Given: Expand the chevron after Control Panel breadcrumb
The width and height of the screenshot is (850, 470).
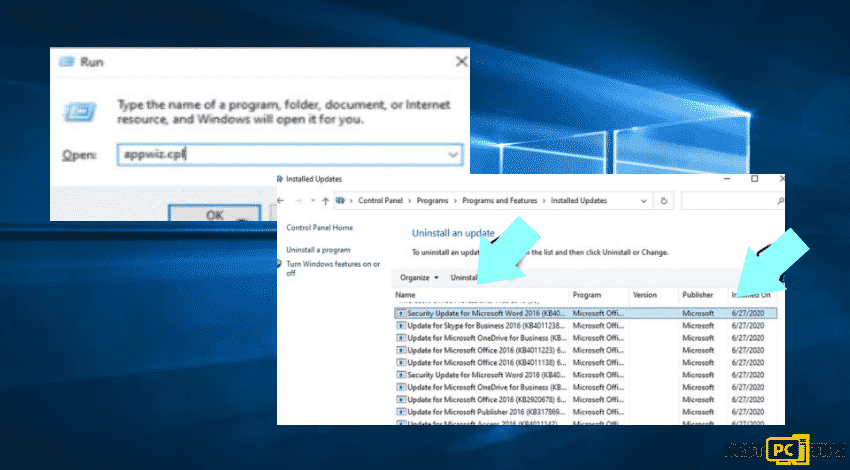Looking at the screenshot, I should click(x=410, y=201).
